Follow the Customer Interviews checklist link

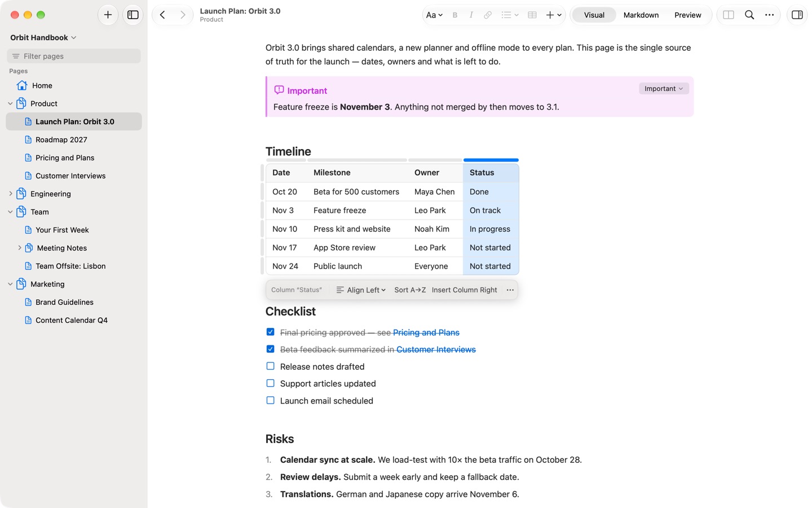coord(436,349)
